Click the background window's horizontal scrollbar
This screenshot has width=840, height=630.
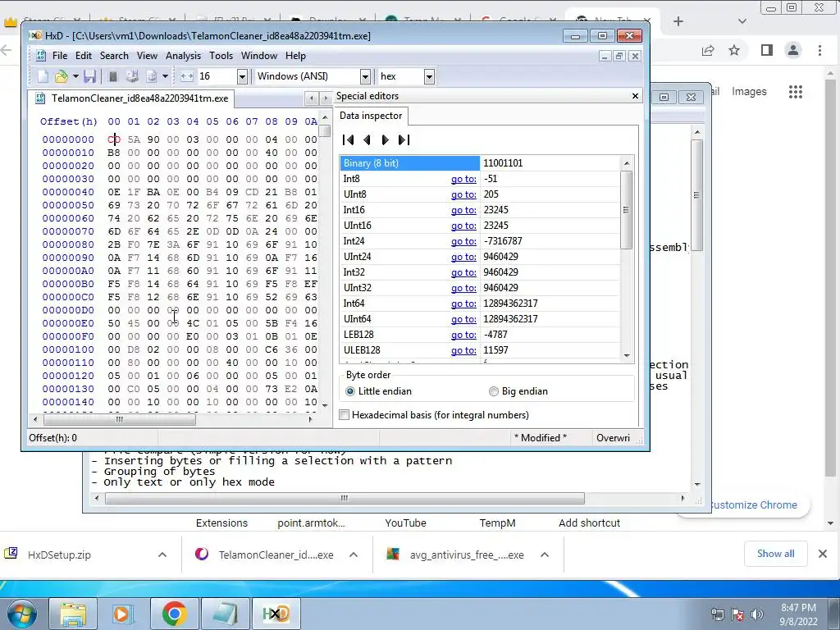345,498
